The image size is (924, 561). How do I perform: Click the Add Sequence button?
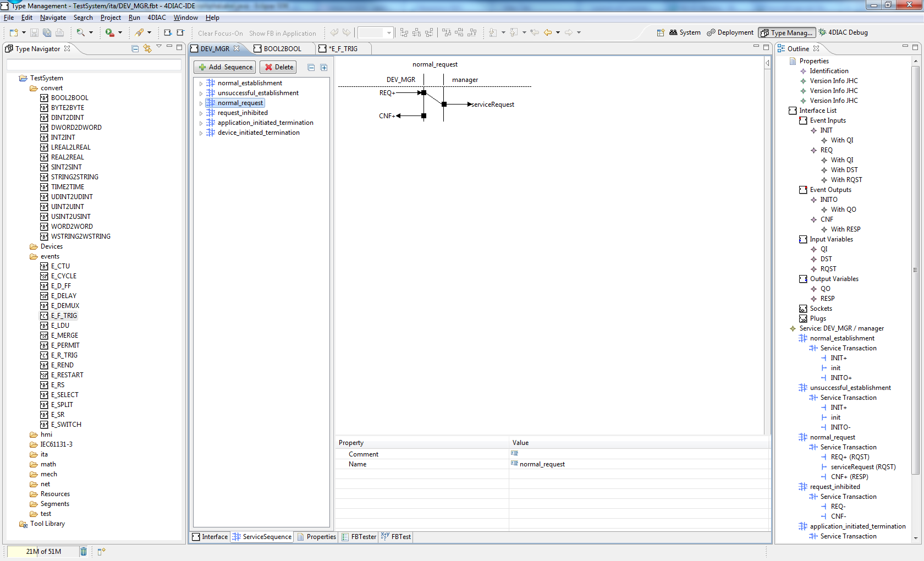[225, 67]
